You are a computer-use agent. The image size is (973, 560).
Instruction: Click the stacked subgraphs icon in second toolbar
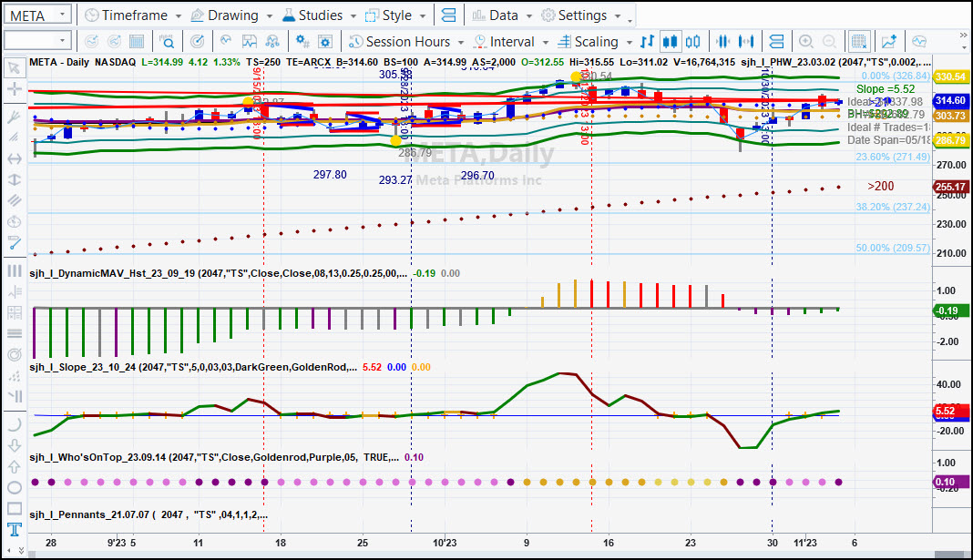pos(775,42)
